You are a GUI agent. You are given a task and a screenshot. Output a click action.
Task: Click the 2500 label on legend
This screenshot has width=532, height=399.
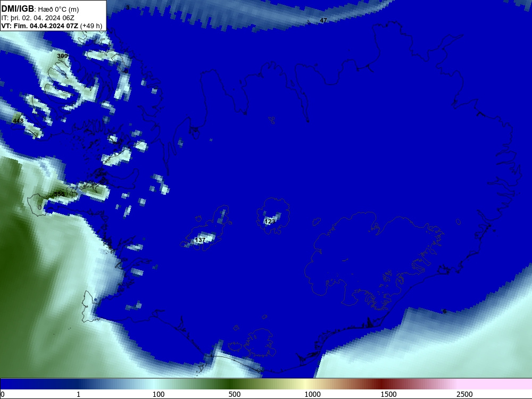tap(464, 394)
